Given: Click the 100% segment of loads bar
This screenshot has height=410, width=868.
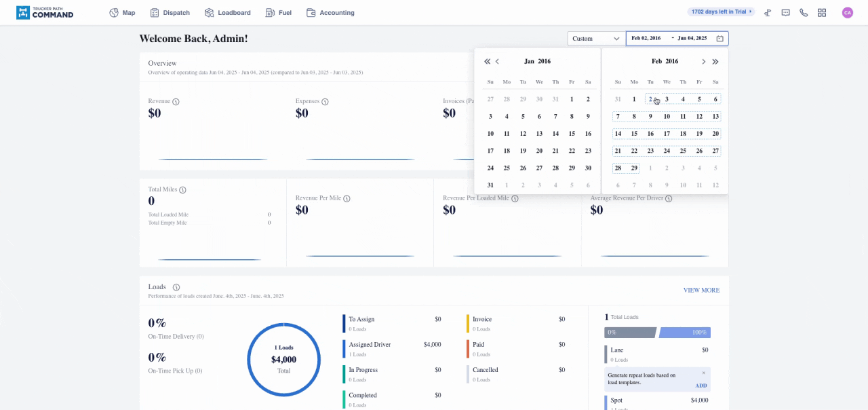Looking at the screenshot, I should [685, 333].
